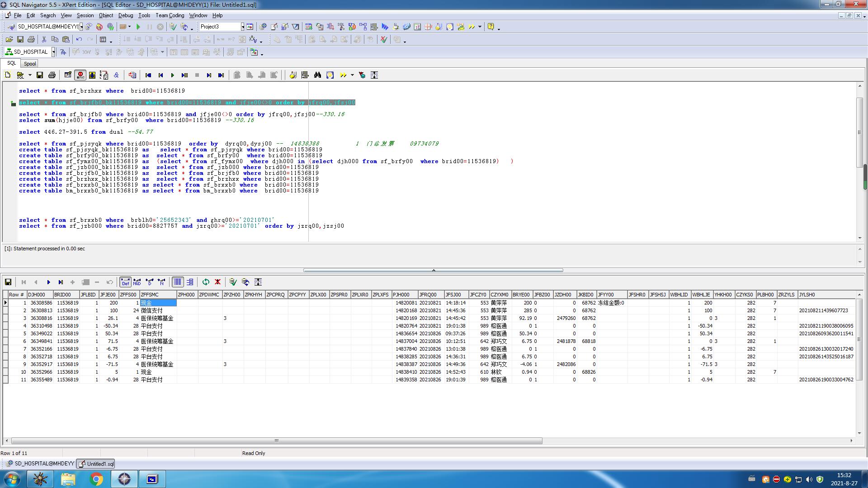Click the save icon in SQL editor toolbar
The height and width of the screenshot is (488, 868).
coord(40,75)
